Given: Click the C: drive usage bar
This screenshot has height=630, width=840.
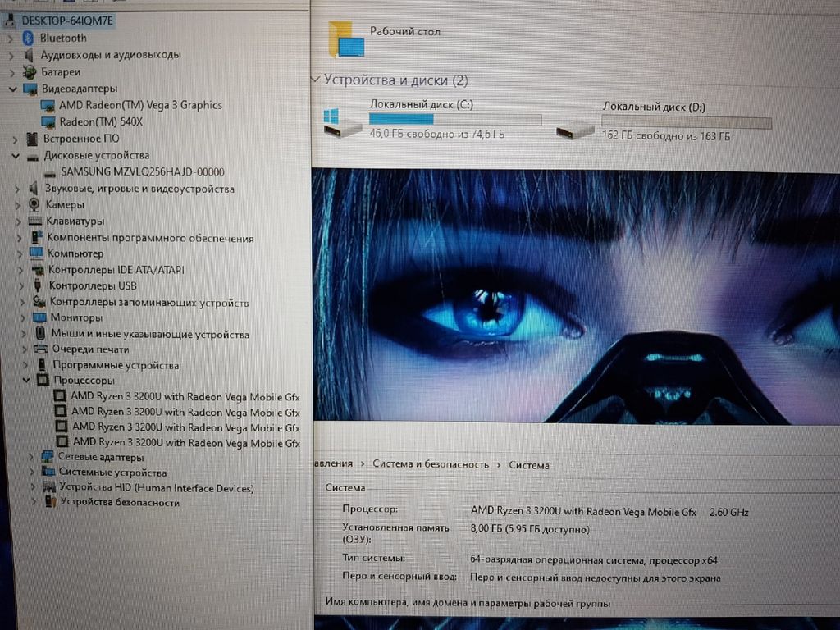Looking at the screenshot, I should tap(455, 119).
